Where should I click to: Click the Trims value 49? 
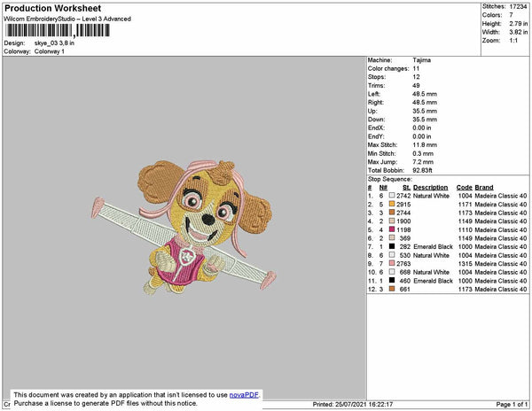pyautogui.click(x=416, y=85)
